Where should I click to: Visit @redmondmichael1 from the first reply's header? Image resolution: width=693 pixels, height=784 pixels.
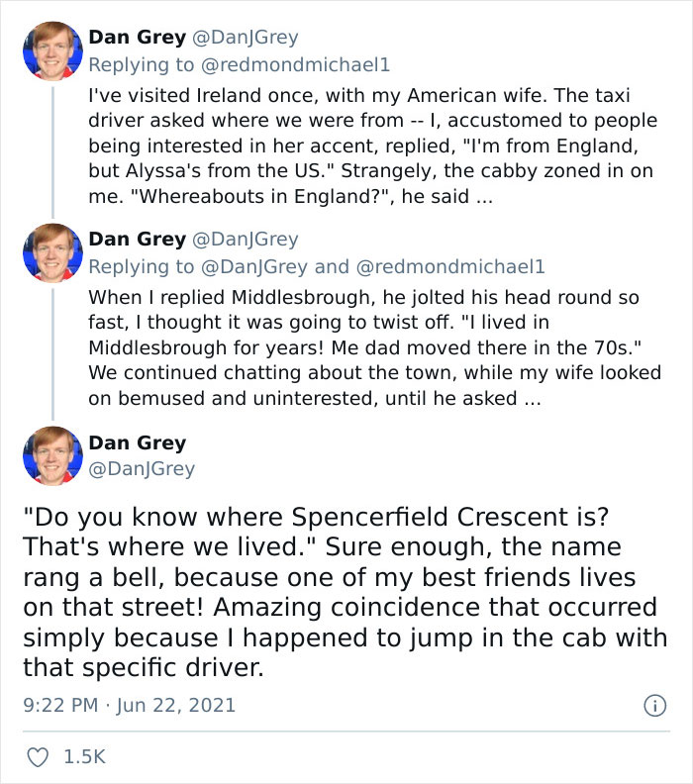click(298, 64)
